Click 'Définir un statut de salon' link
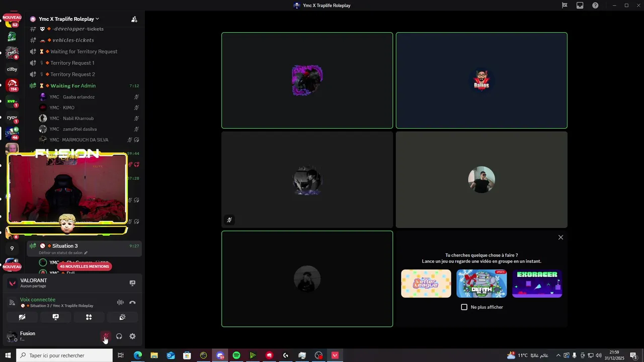 point(63,253)
